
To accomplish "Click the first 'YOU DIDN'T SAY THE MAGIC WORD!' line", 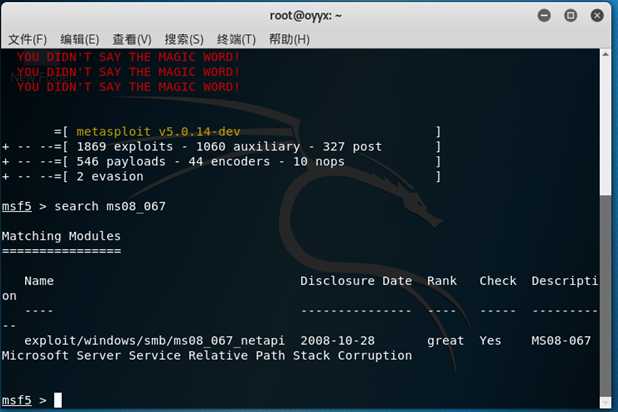I will pyautogui.click(x=128, y=57).
